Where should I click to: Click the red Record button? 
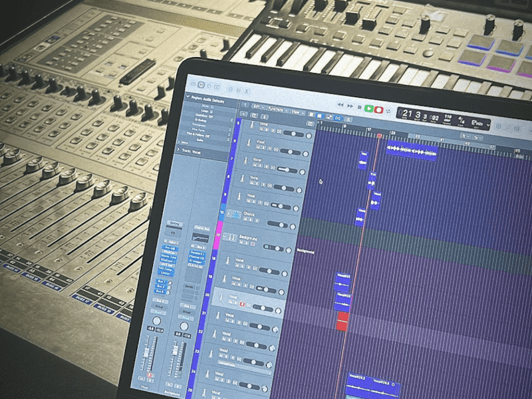[378, 110]
